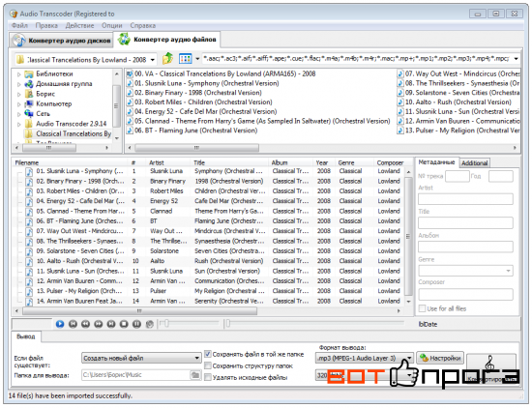Select the Вывод tab
The image size is (532, 408).
(x=26, y=336)
